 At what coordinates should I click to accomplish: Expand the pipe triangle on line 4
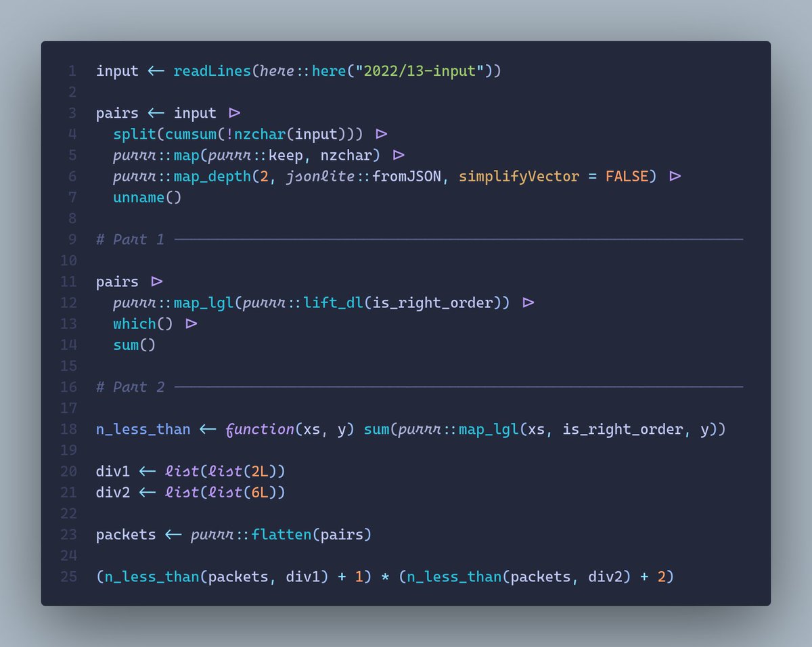coord(380,133)
